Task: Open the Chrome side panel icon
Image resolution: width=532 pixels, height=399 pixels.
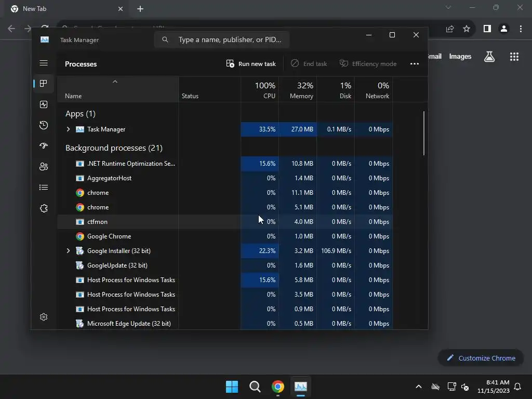Action: pyautogui.click(x=487, y=29)
